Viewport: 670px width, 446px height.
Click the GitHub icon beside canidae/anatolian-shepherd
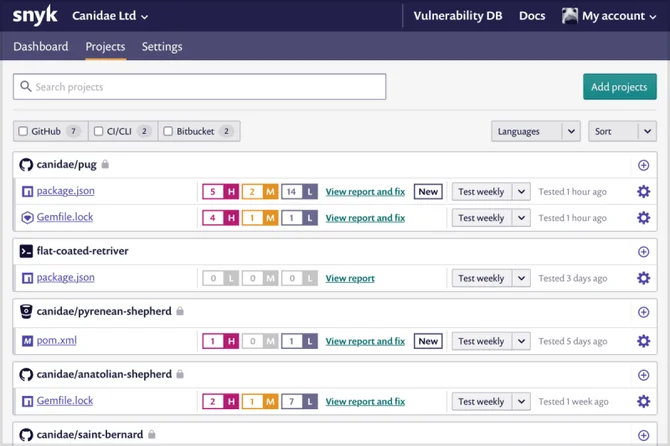[x=26, y=375]
